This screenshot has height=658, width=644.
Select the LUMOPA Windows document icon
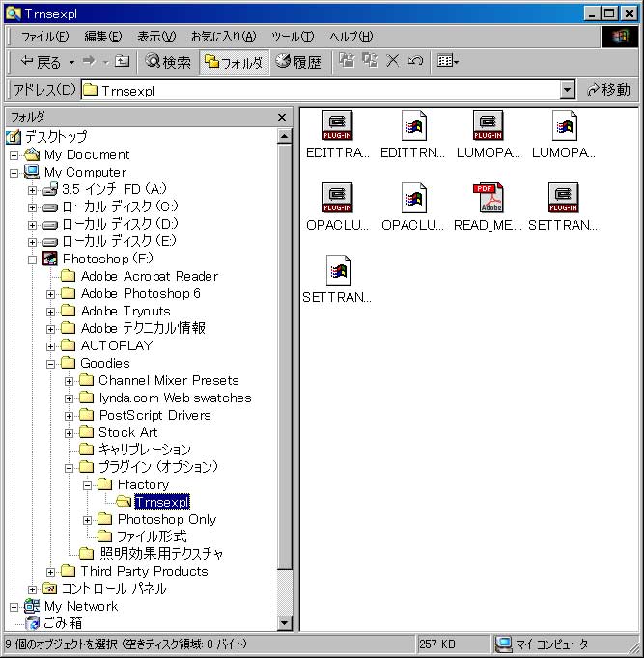pyautogui.click(x=564, y=125)
